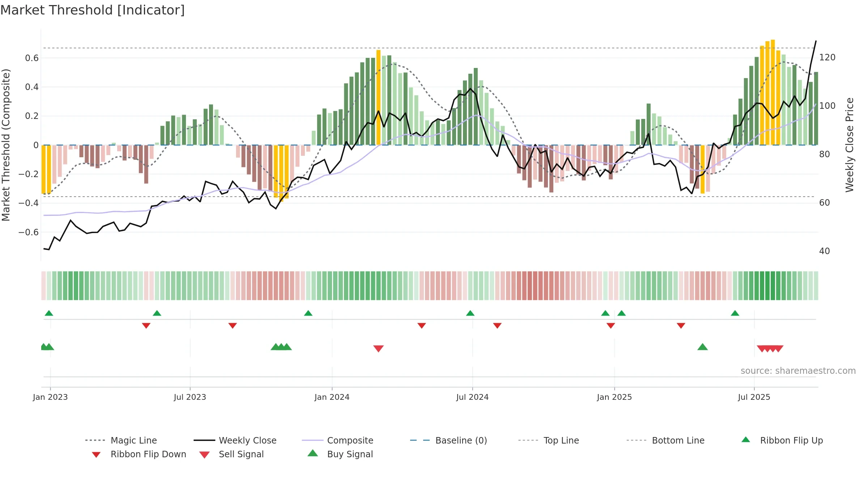Click the Jul 2023 x-axis label
This screenshot has width=868, height=488.
pos(190,397)
